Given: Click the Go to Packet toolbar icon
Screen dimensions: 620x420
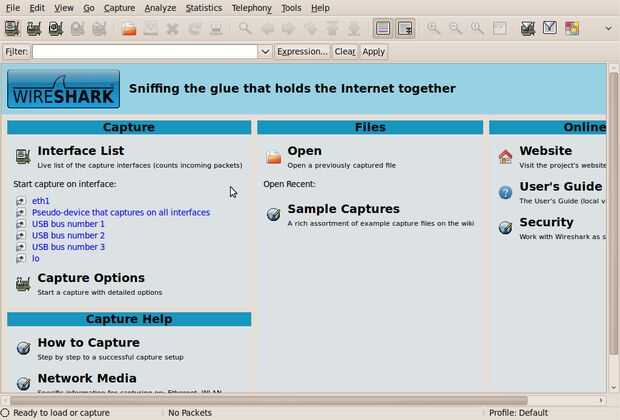Looking at the screenshot, I should pos(311,28).
